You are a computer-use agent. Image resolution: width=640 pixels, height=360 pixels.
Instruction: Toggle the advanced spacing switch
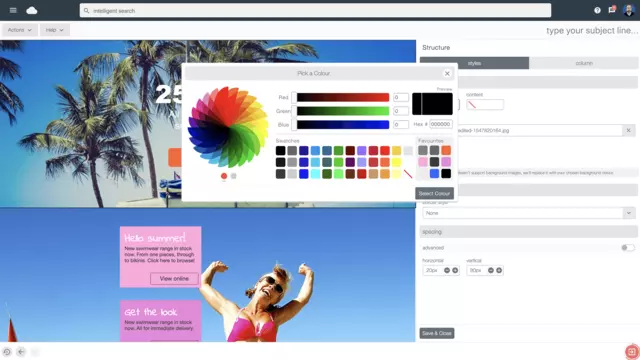[628, 248]
